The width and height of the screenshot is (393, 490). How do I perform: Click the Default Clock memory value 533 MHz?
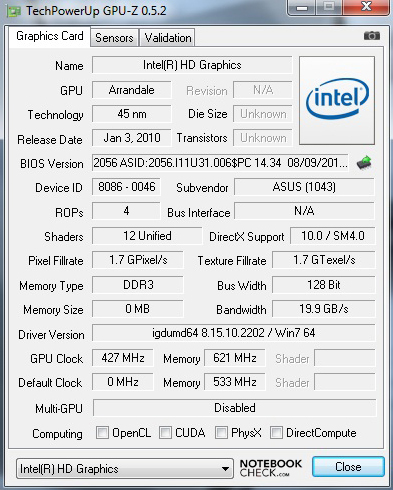235,382
